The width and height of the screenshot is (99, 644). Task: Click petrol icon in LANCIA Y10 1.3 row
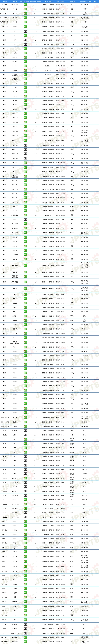[25, 620]
